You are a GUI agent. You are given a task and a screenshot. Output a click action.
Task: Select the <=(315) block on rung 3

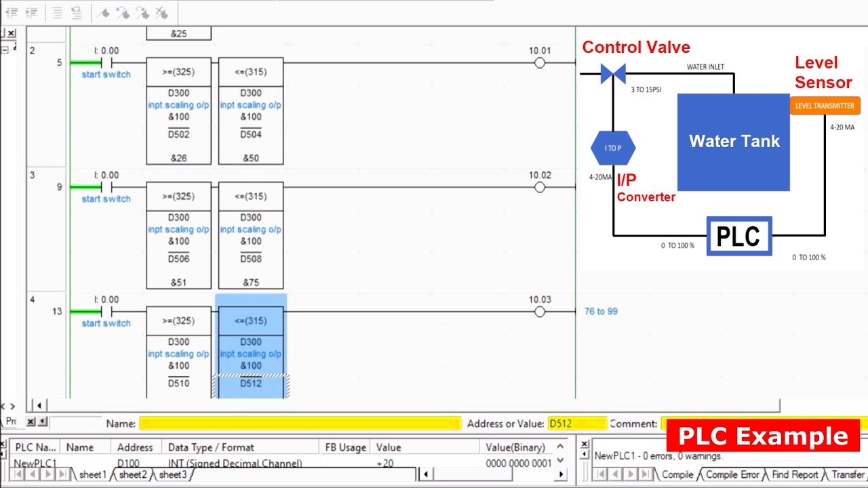click(x=251, y=235)
